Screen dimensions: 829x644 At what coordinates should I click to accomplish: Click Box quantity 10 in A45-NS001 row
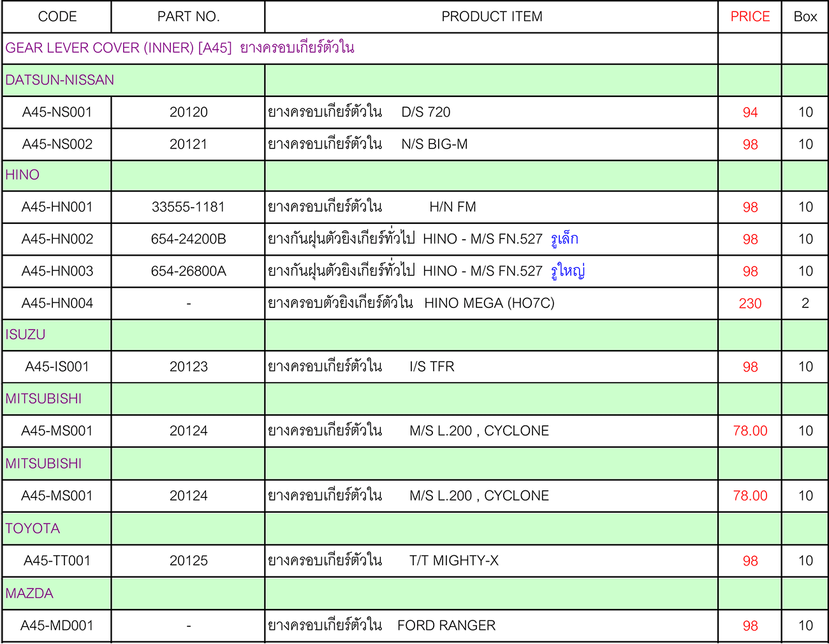(805, 112)
